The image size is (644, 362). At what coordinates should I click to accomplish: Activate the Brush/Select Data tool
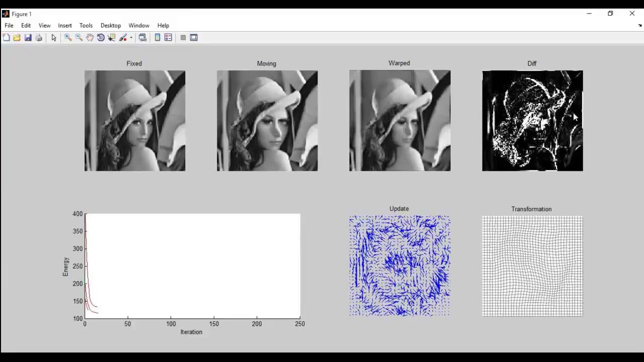pyautogui.click(x=123, y=38)
